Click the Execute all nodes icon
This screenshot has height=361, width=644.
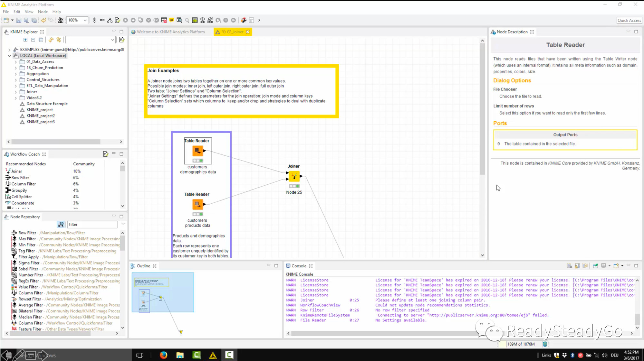[133, 20]
